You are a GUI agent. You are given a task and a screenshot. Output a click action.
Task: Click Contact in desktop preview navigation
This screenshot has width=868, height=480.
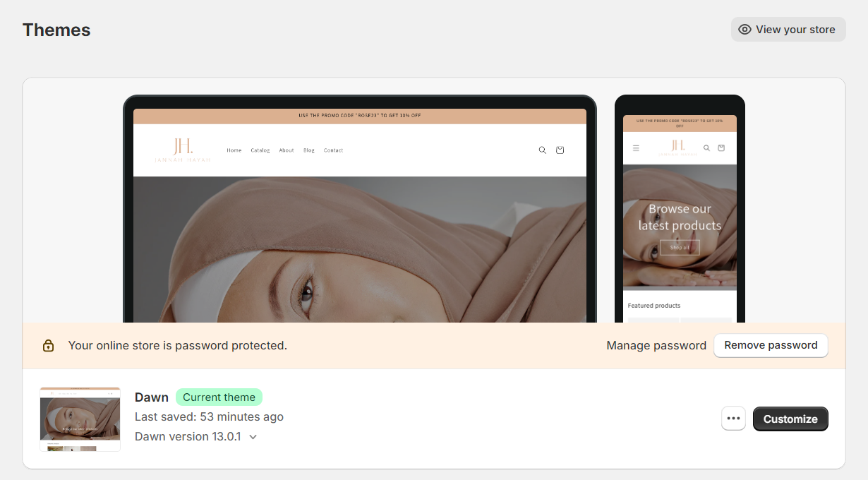pyautogui.click(x=333, y=150)
